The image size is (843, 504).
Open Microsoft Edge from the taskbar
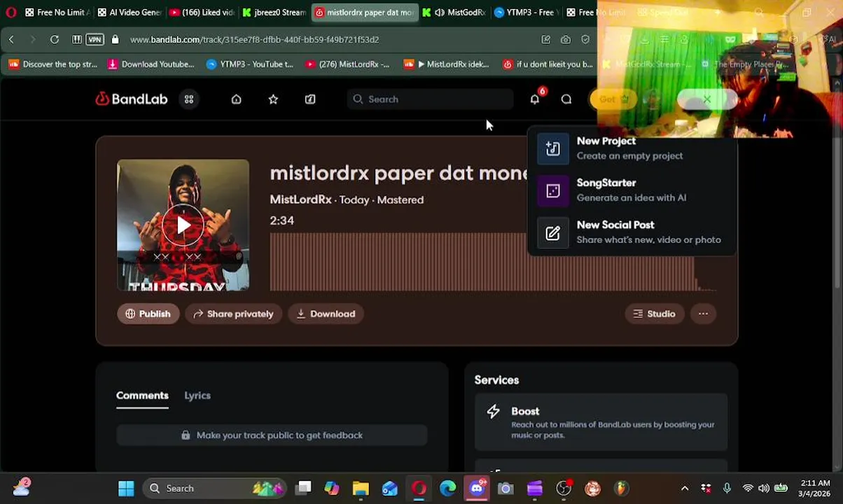click(448, 489)
